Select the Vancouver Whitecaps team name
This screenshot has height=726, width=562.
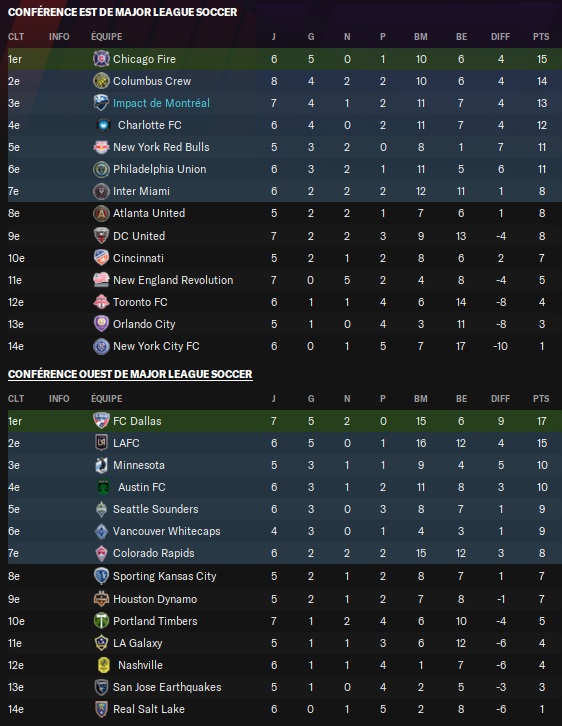pyautogui.click(x=167, y=531)
